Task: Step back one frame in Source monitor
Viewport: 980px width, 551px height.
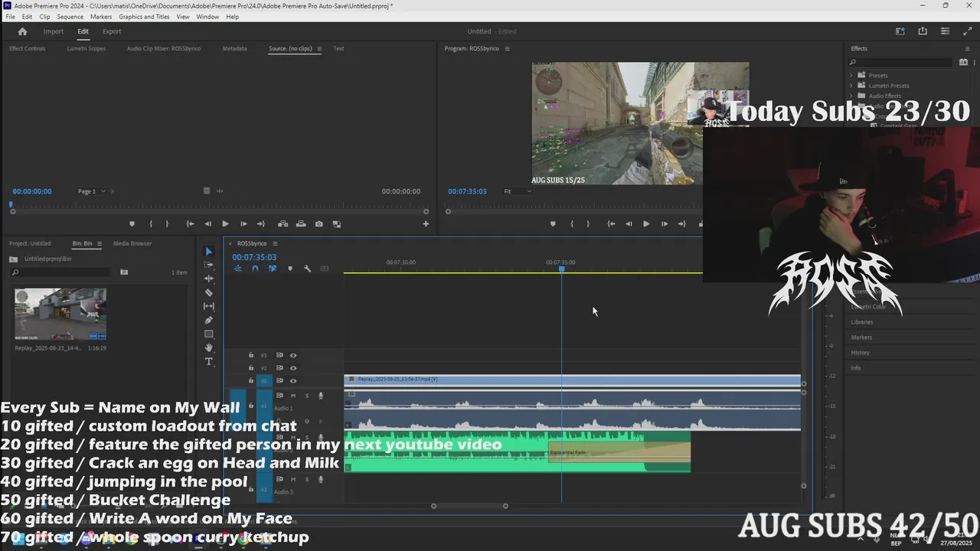Action: [x=207, y=224]
